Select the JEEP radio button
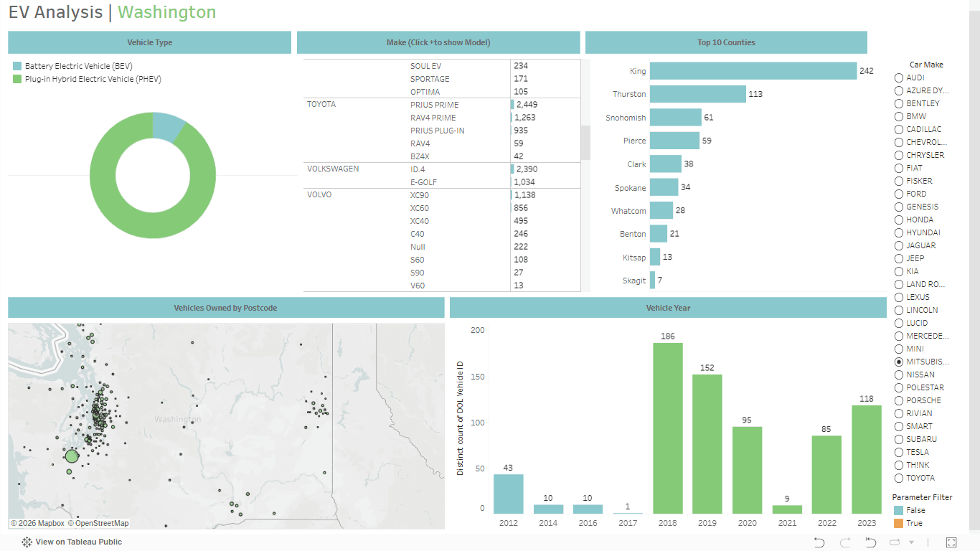 pyautogui.click(x=898, y=258)
